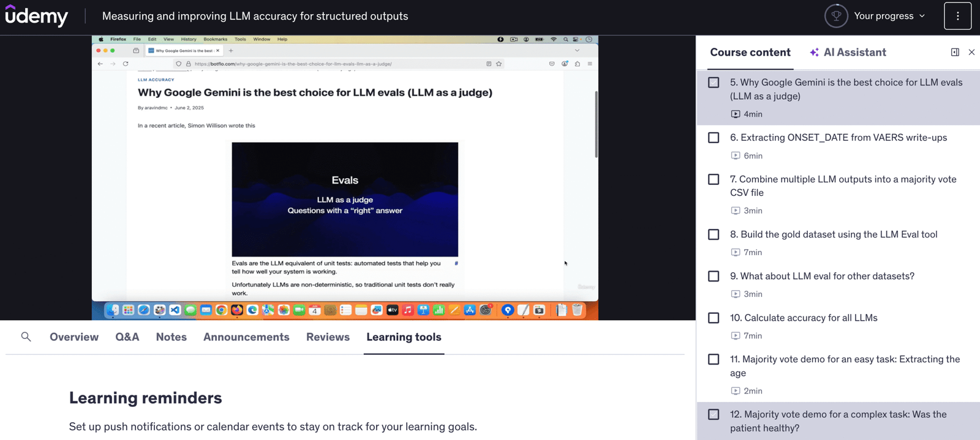Mark lecture 10 Calculate accuracy done

(714, 318)
